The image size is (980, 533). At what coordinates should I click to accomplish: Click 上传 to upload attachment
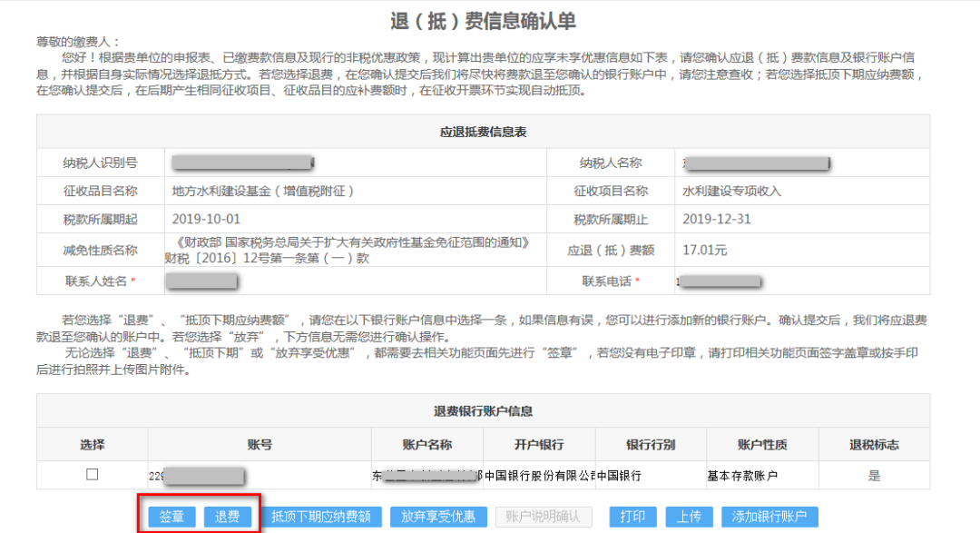pyautogui.click(x=689, y=517)
